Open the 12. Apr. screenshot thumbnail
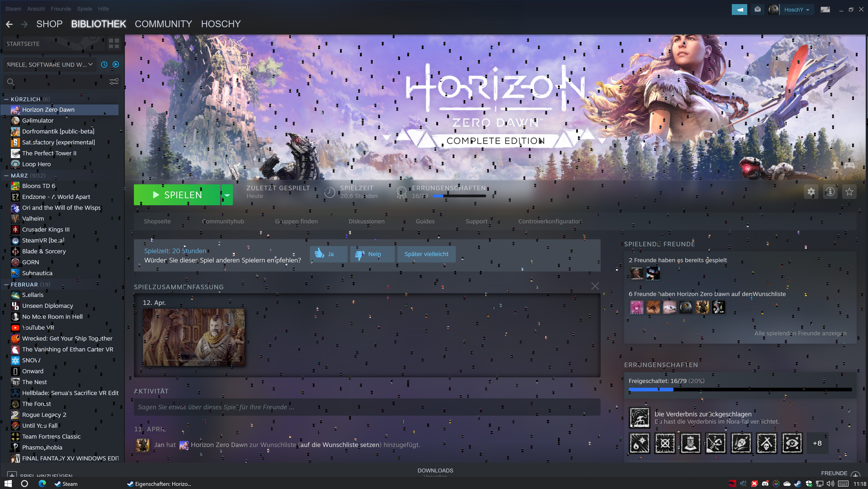This screenshot has height=489, width=868. (x=194, y=337)
